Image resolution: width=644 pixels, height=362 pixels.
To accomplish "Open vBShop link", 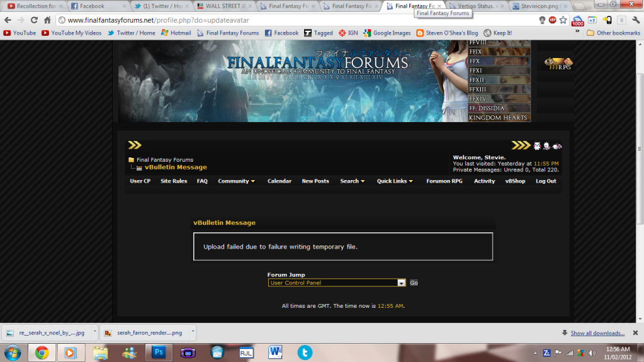I will 515,181.
